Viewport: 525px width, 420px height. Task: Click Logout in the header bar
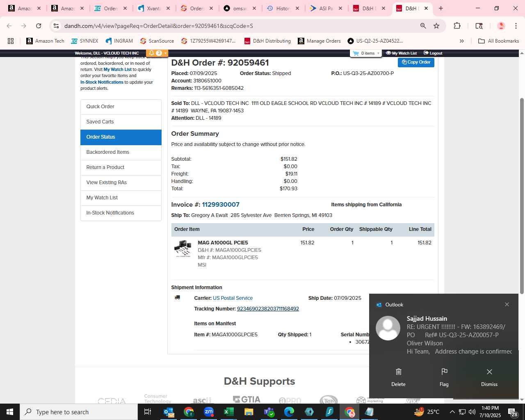(x=433, y=53)
